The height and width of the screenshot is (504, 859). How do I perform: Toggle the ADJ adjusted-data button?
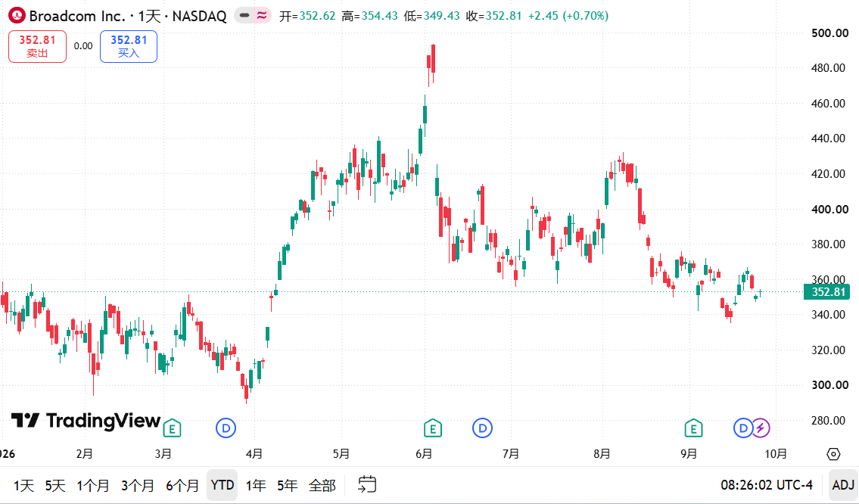pyautogui.click(x=843, y=485)
